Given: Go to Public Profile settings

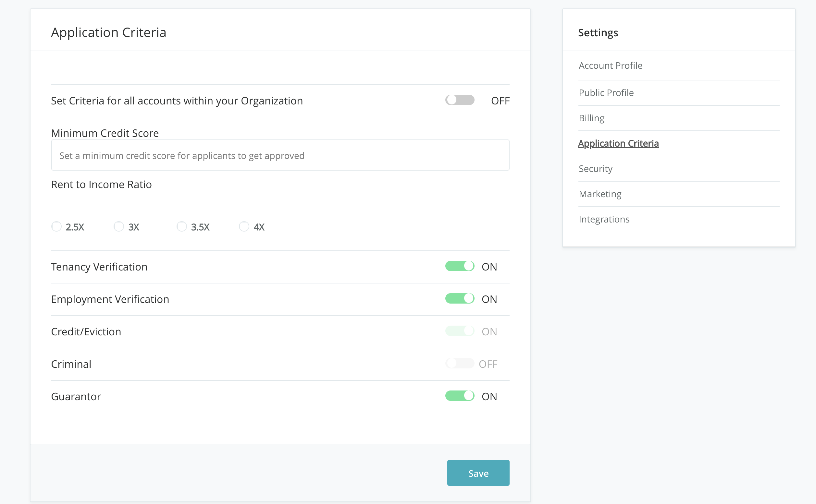Looking at the screenshot, I should (x=606, y=93).
